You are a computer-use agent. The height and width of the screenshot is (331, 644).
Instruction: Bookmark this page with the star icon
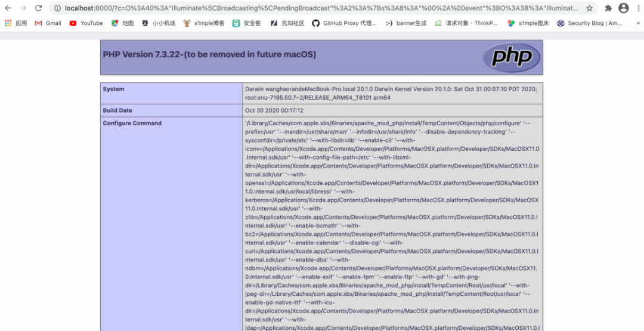[x=589, y=8]
